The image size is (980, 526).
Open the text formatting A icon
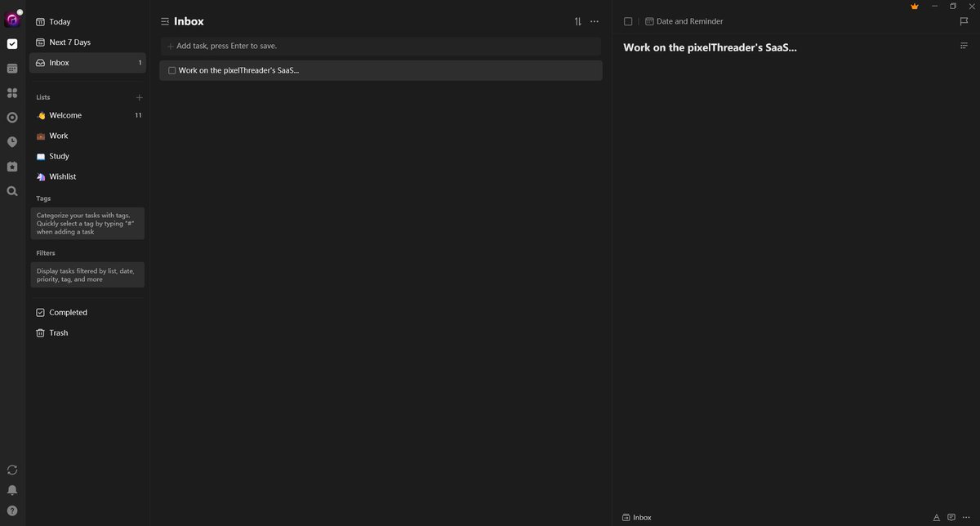point(937,517)
